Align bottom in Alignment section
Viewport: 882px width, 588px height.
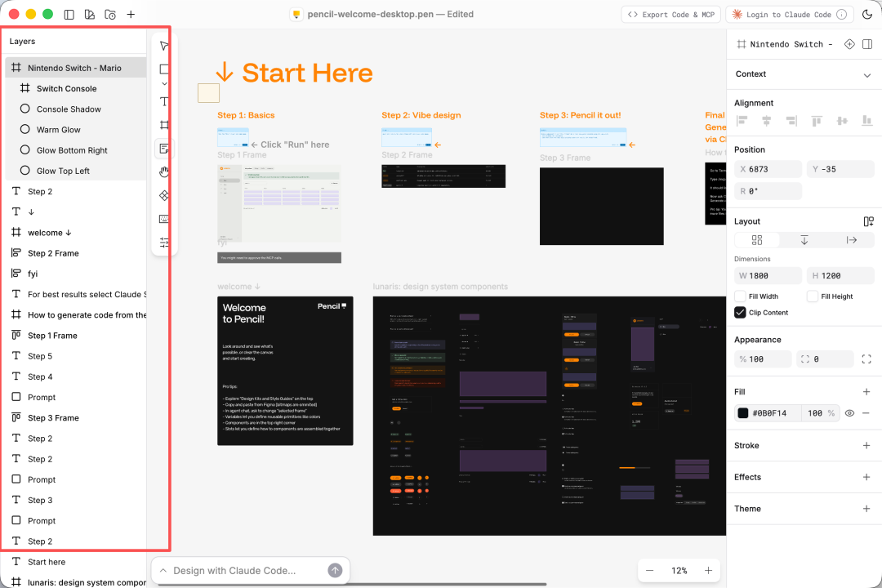[x=866, y=120]
